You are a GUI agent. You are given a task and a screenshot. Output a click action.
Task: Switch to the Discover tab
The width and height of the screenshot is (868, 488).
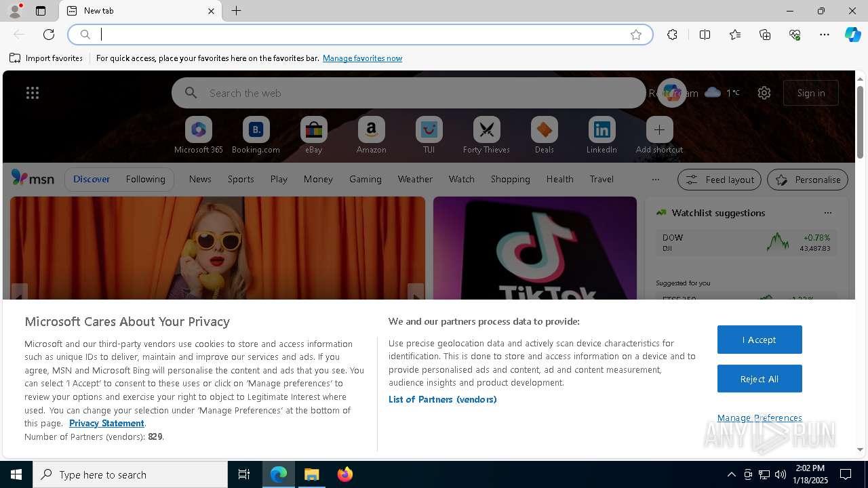[92, 179]
